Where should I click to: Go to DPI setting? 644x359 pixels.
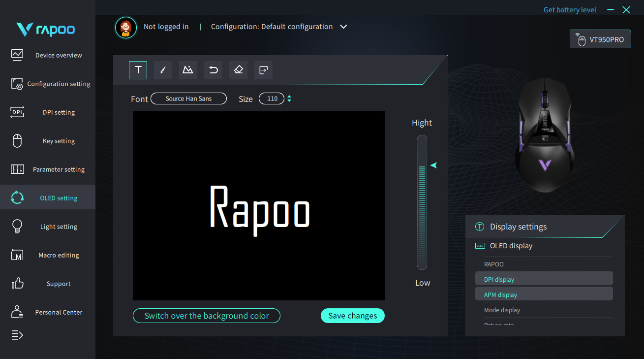coord(59,112)
